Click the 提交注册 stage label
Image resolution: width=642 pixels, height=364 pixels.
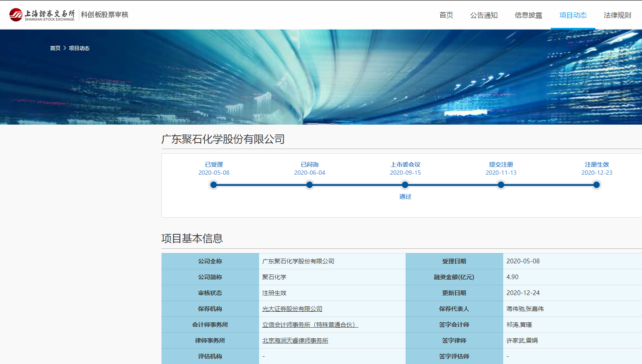(x=501, y=164)
